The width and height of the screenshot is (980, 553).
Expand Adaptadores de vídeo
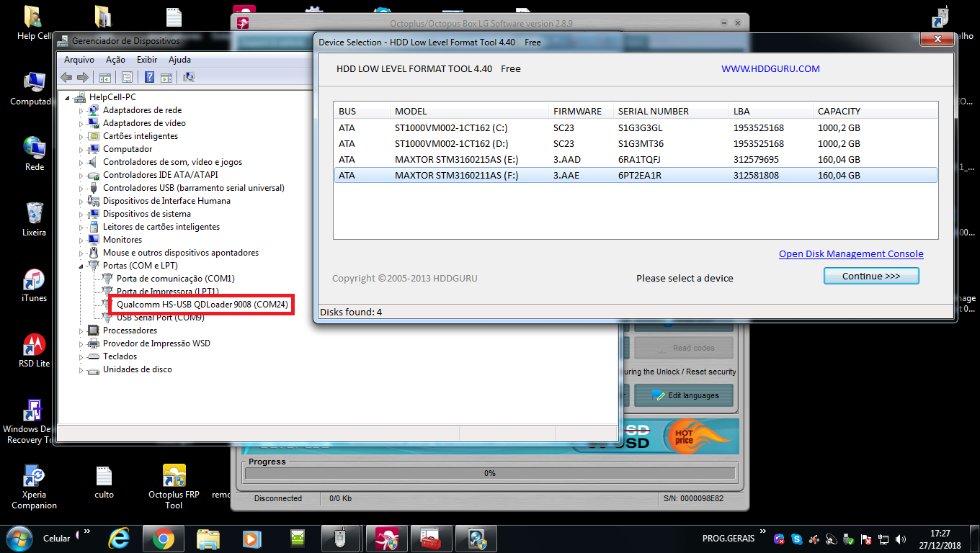coord(81,123)
